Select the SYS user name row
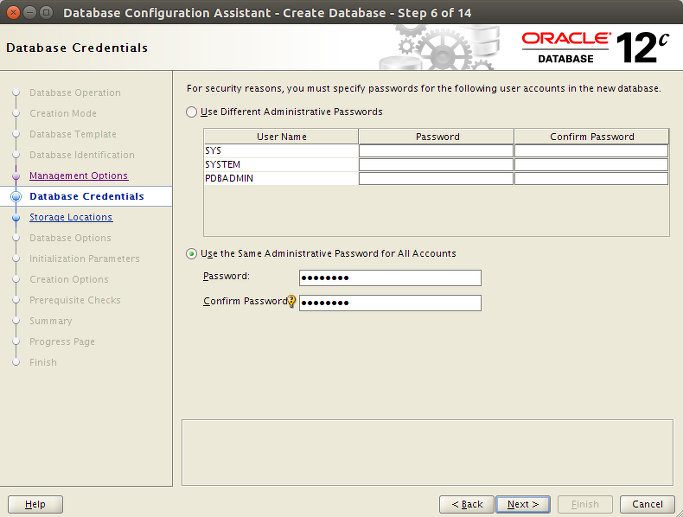The width and height of the screenshot is (683, 517). [x=281, y=151]
